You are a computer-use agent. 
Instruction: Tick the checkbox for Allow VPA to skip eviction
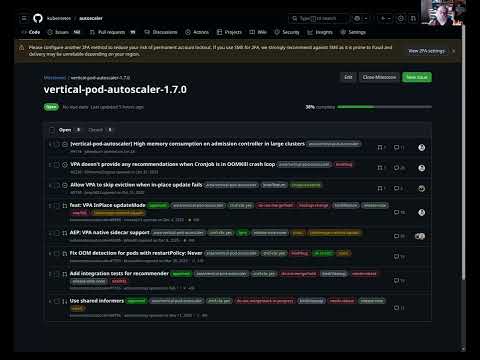tap(57, 185)
